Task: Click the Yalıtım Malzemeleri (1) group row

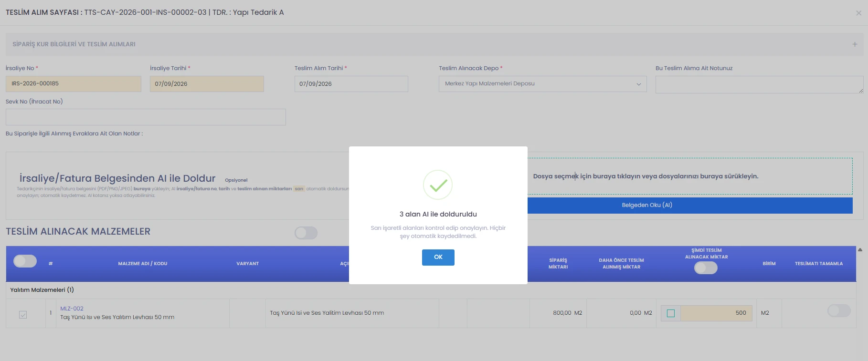Action: pos(431,290)
